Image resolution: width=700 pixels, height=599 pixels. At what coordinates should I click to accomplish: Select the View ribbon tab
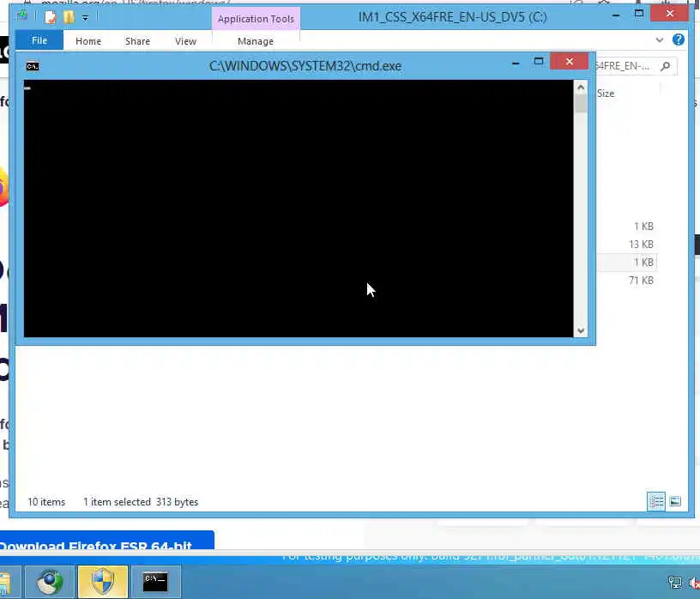pyautogui.click(x=185, y=41)
